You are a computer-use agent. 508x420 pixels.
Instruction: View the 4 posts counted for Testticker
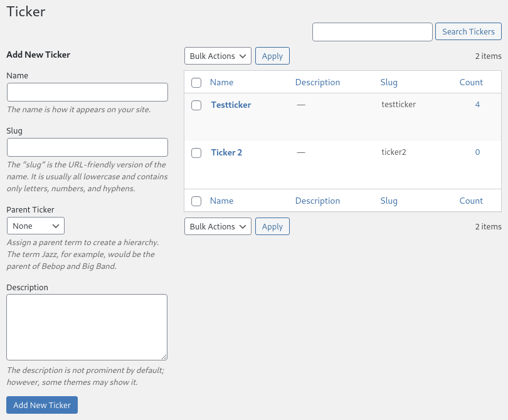click(477, 104)
